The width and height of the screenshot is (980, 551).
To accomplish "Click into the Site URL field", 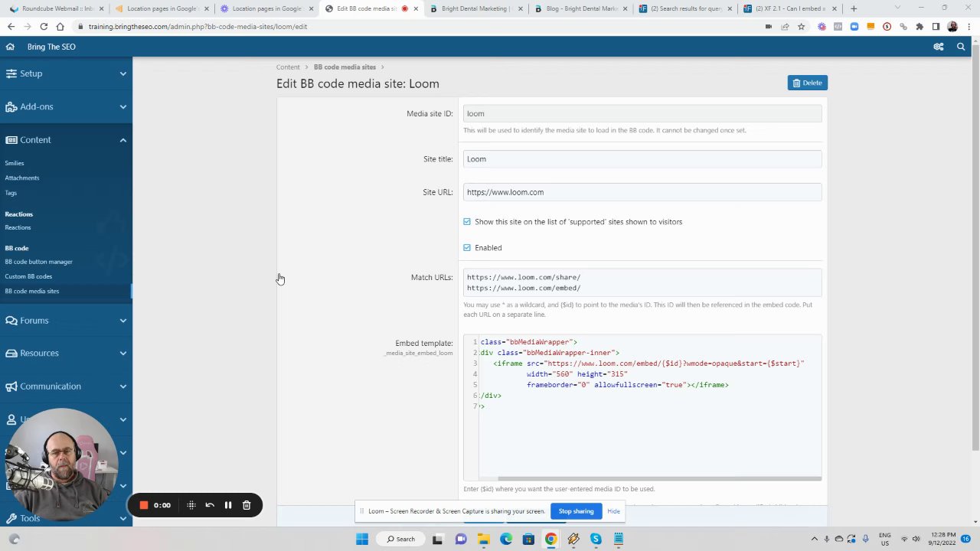I will point(642,192).
